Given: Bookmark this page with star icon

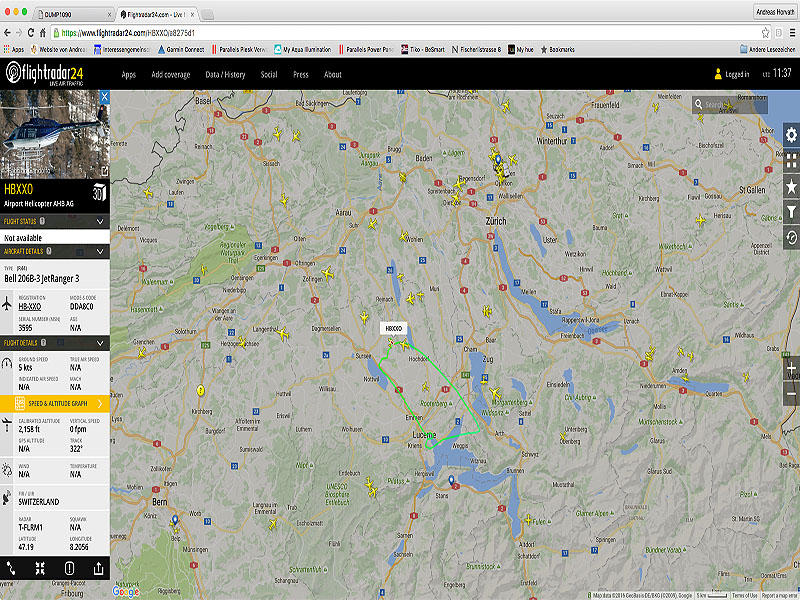Looking at the screenshot, I should (x=765, y=33).
